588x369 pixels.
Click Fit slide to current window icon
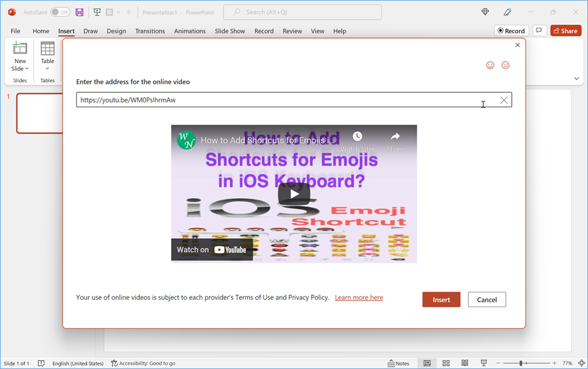(x=581, y=364)
